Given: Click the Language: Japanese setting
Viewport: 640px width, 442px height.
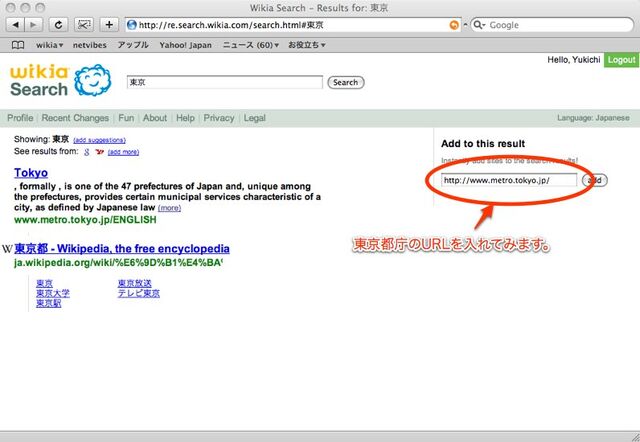Looking at the screenshot, I should pos(593,118).
